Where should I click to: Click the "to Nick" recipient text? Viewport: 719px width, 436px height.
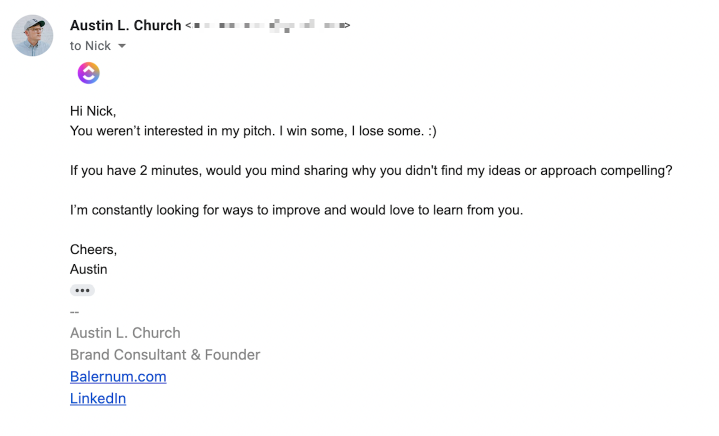tap(90, 46)
